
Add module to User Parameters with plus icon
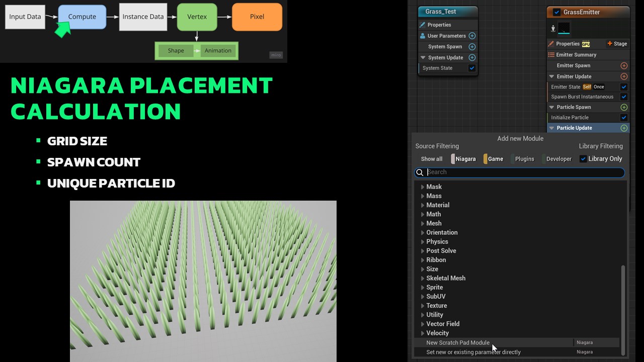[x=472, y=36]
